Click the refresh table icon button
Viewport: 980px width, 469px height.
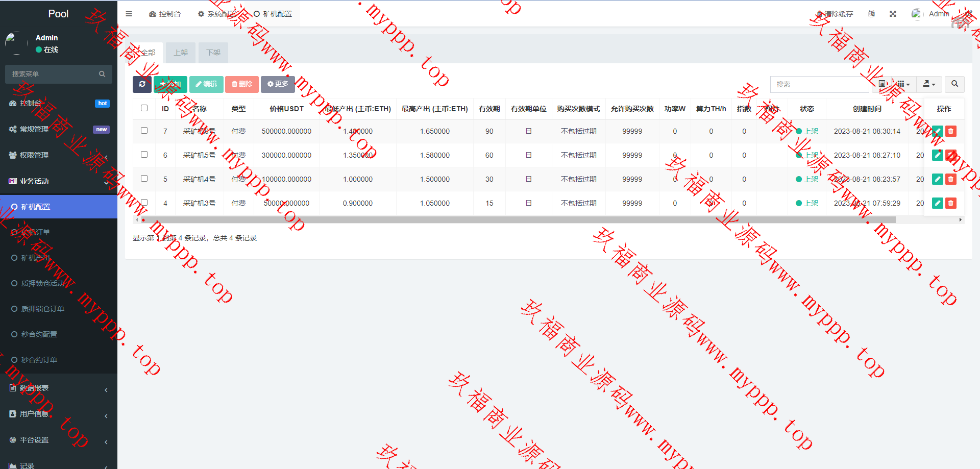[x=142, y=84]
